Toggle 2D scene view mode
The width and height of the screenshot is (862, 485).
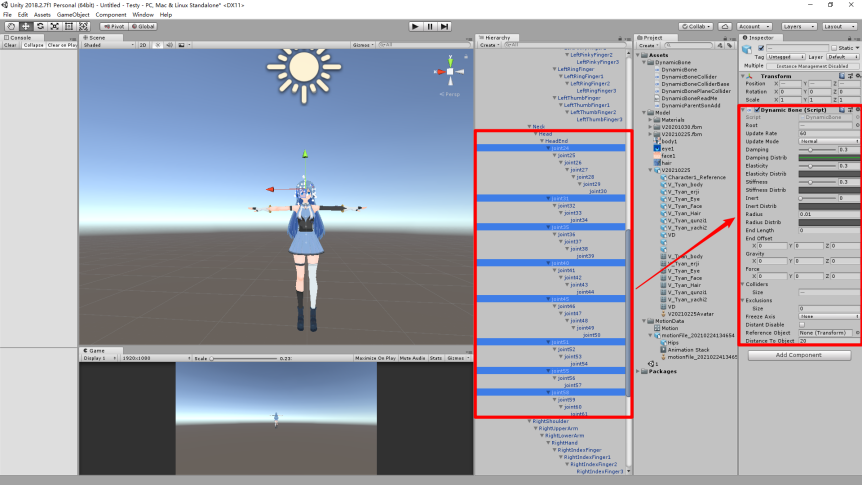tap(143, 45)
